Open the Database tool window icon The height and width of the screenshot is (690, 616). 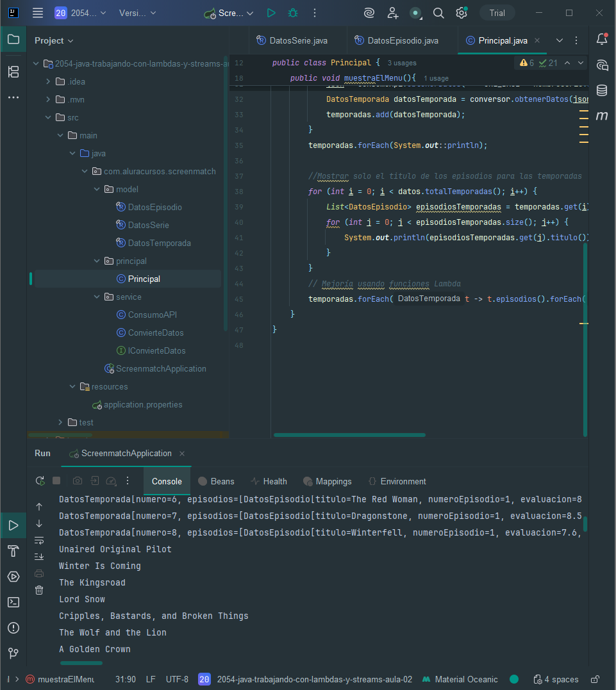[x=602, y=90]
